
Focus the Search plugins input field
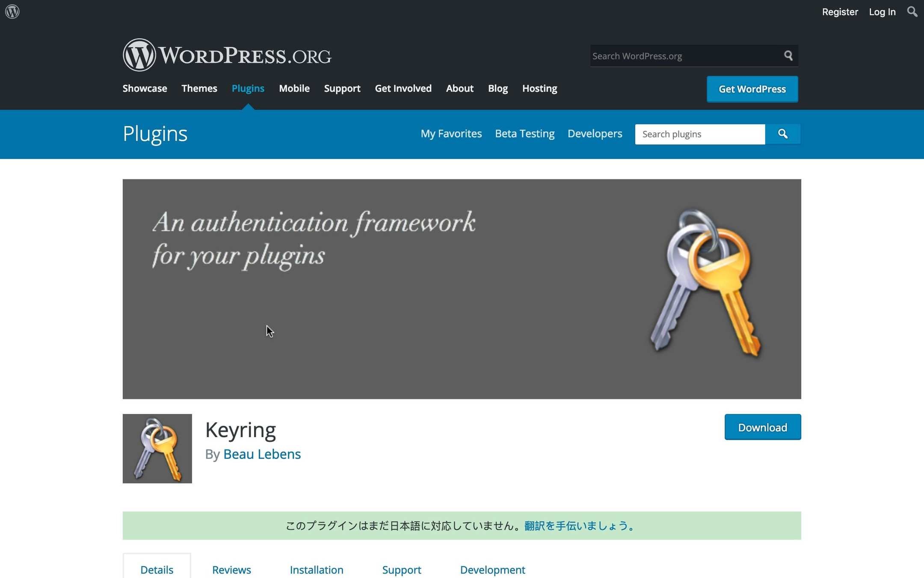coord(699,134)
